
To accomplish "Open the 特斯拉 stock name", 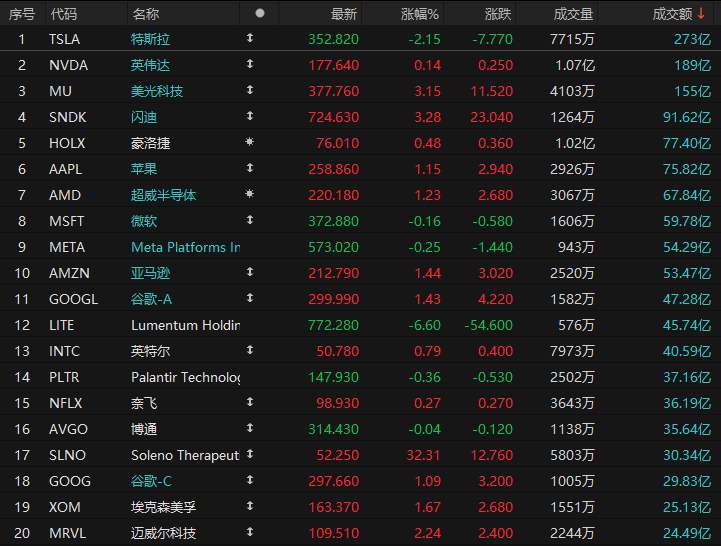I will tap(150, 39).
